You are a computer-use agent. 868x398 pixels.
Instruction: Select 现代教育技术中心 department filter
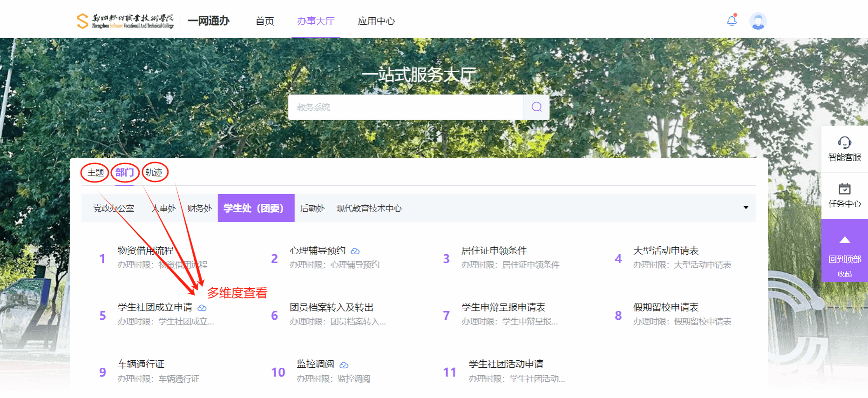pyautogui.click(x=369, y=209)
